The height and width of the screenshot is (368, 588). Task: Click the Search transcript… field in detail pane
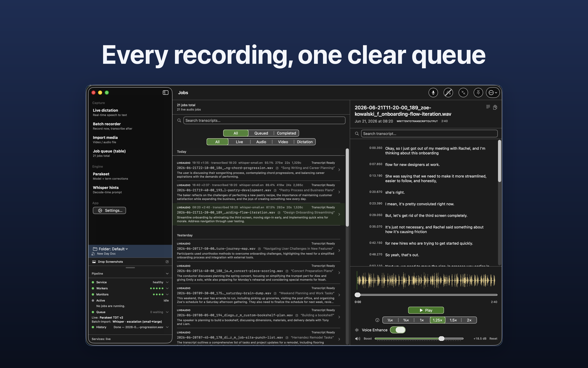[429, 134]
